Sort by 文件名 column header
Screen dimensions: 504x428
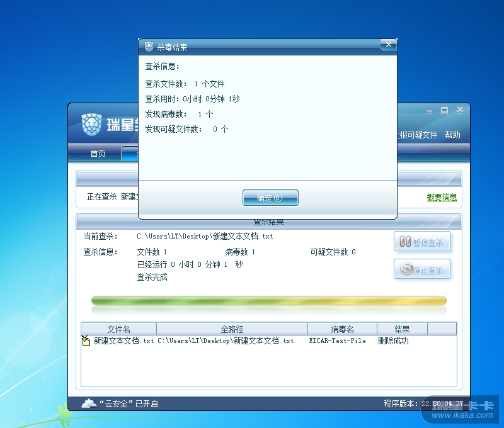click(118, 329)
